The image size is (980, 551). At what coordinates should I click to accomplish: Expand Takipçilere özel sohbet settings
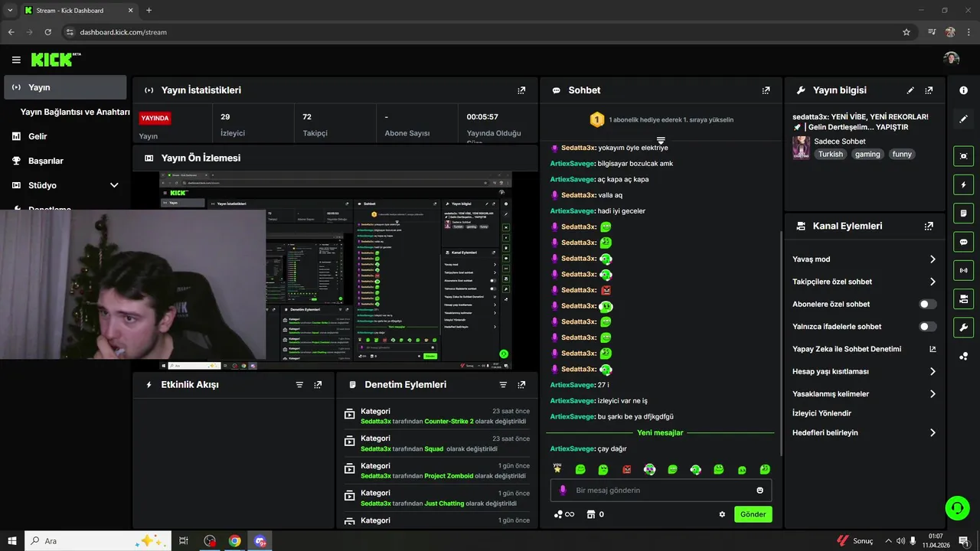[864, 282]
